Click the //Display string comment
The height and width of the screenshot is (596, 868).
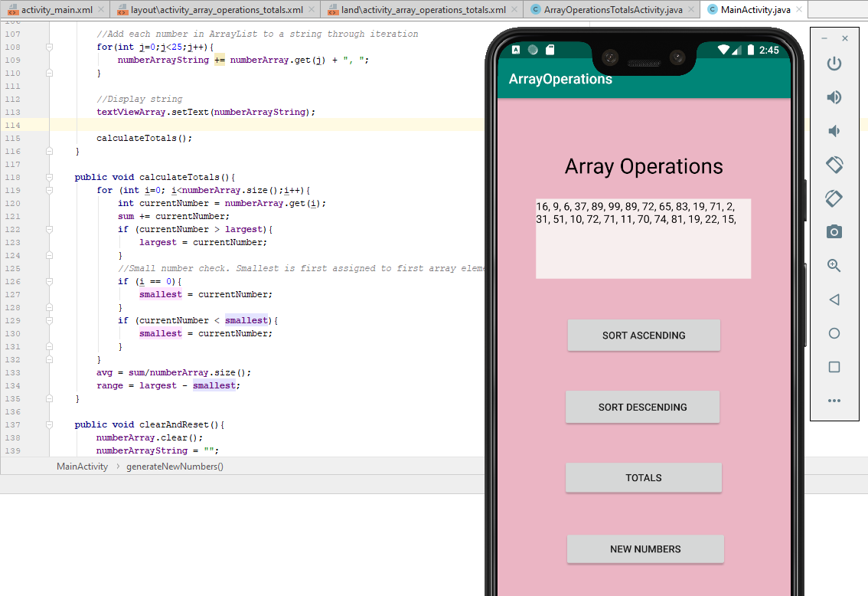point(139,99)
